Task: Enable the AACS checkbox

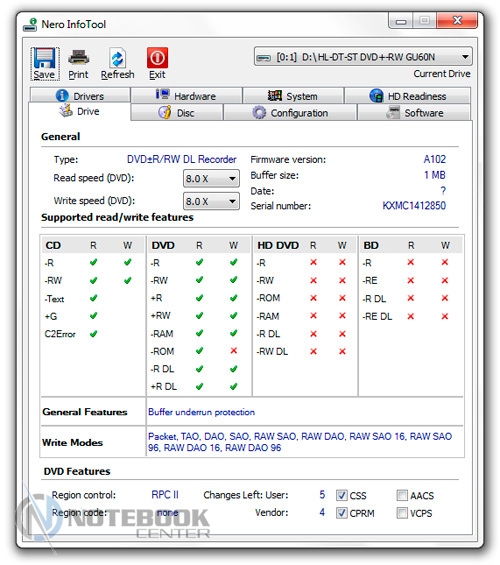Action: pos(402,495)
